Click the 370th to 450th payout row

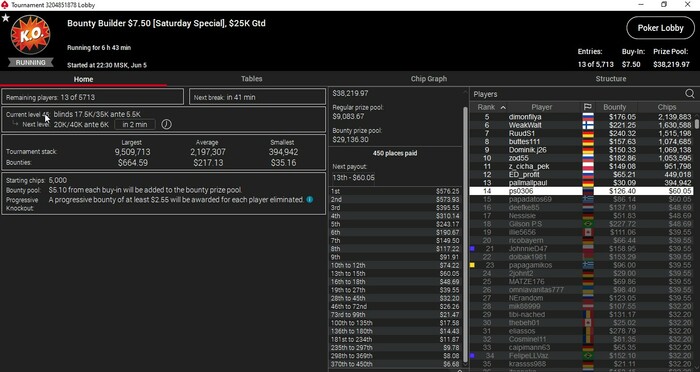click(395, 364)
